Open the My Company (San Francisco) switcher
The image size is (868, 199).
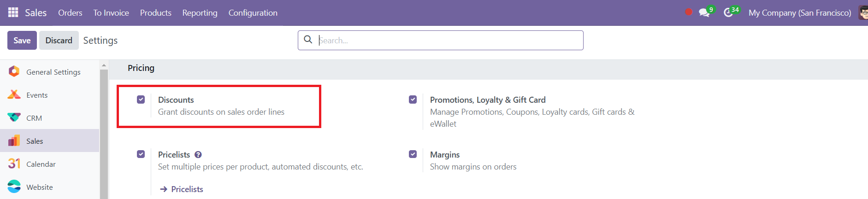[x=800, y=13]
